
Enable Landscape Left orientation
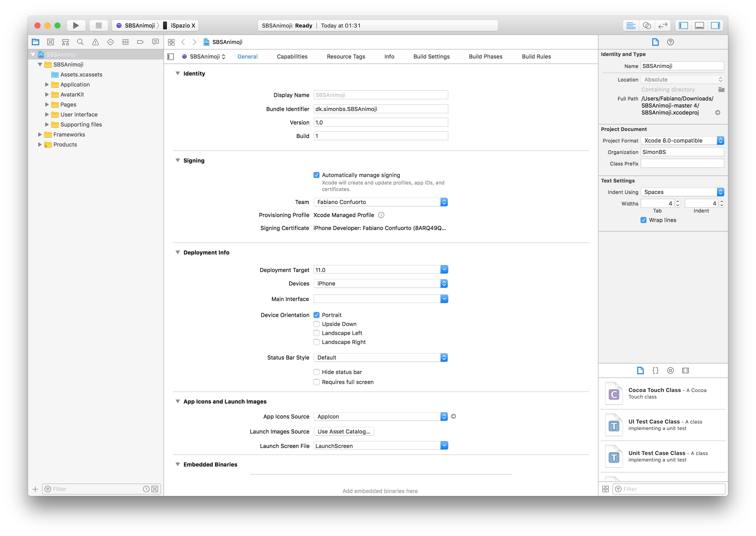click(x=316, y=333)
